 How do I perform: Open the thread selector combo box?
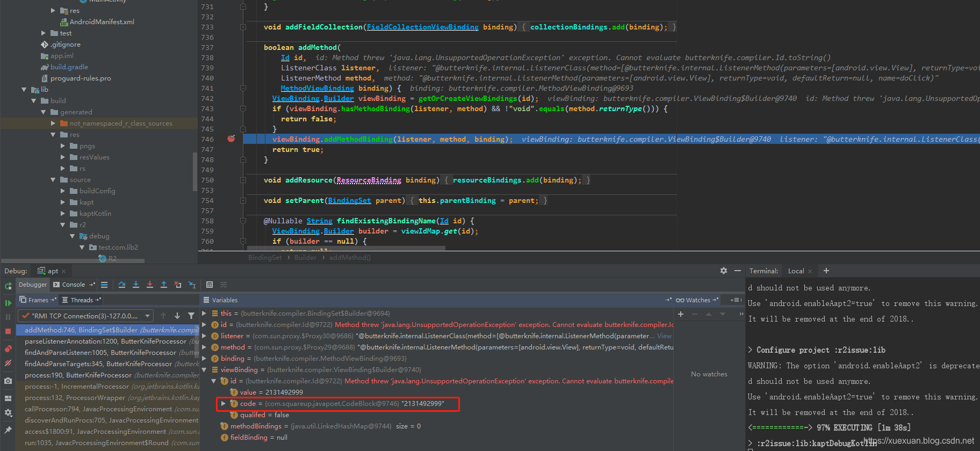(x=85, y=316)
